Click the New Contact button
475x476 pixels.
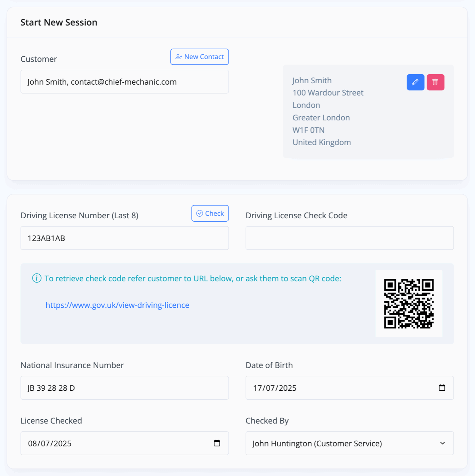tap(199, 57)
